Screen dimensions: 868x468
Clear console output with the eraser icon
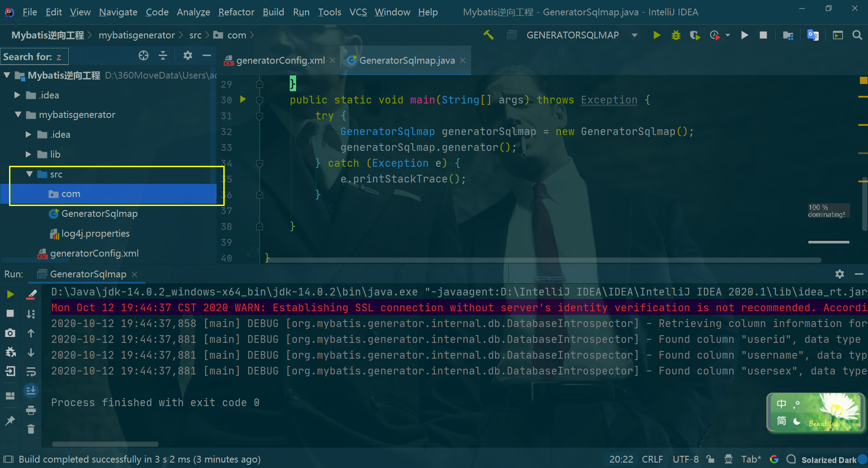(x=31, y=295)
